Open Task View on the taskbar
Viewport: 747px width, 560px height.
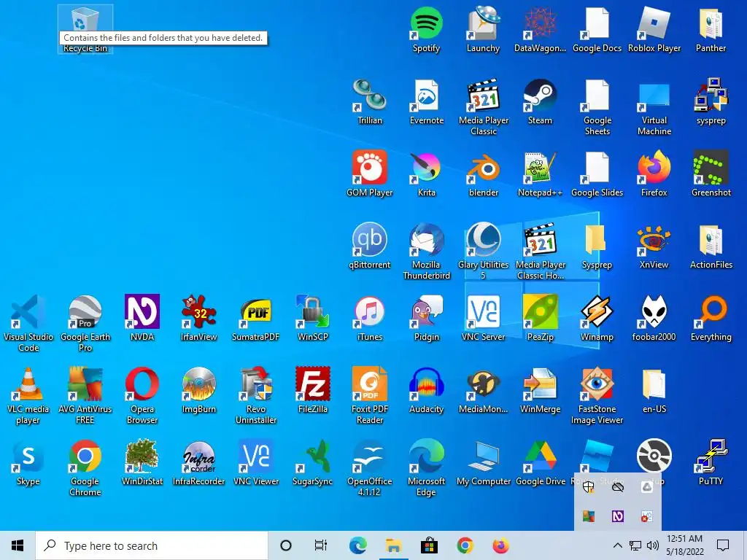click(321, 545)
